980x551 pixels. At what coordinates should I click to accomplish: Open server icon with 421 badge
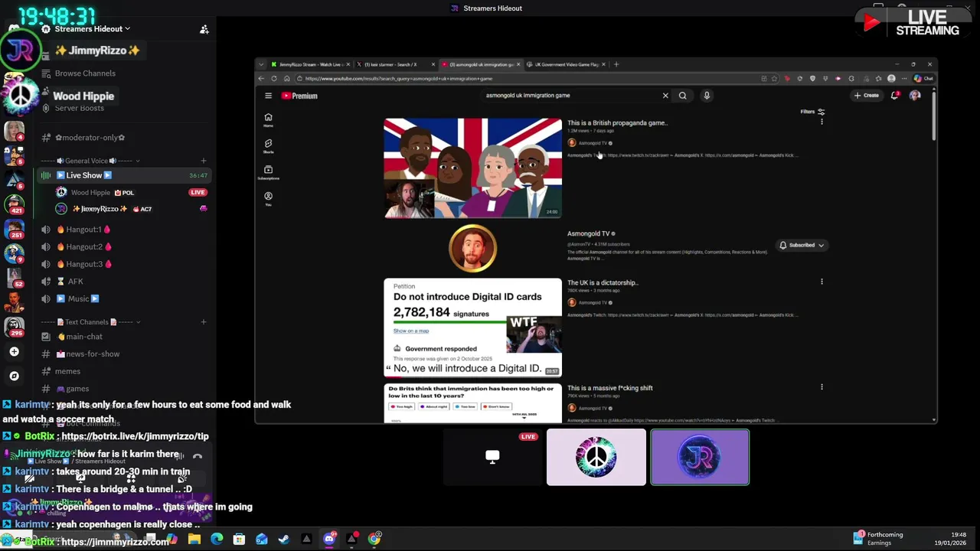pyautogui.click(x=15, y=204)
